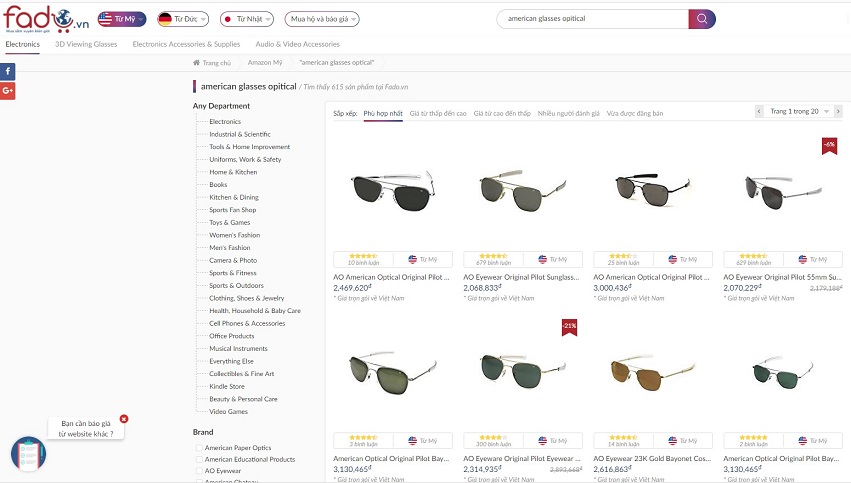Sort by 'Giá từ thấp đến cao'

tap(438, 113)
